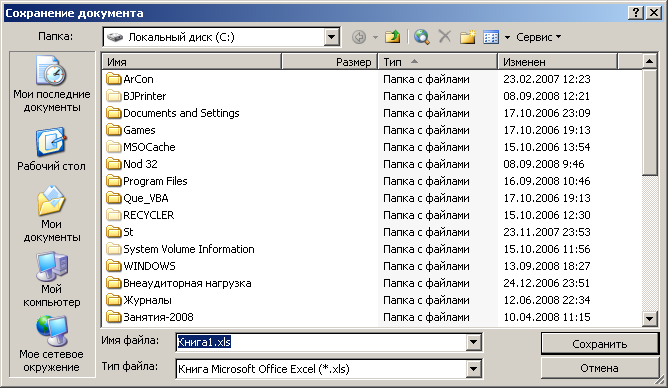668x388 pixels.
Task: Sort by the Размер column header
Action: [x=330, y=62]
